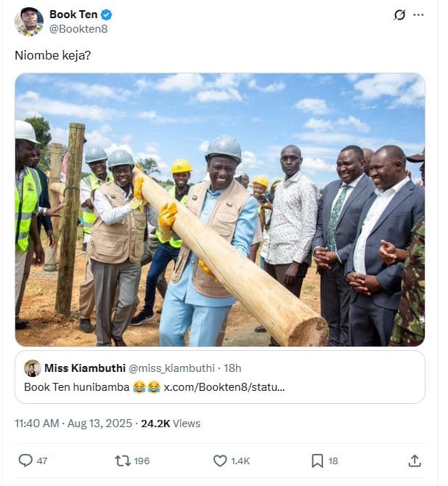Open quoted post text "Book Ten hunibamba"
448x486 pixels.
[x=77, y=387]
